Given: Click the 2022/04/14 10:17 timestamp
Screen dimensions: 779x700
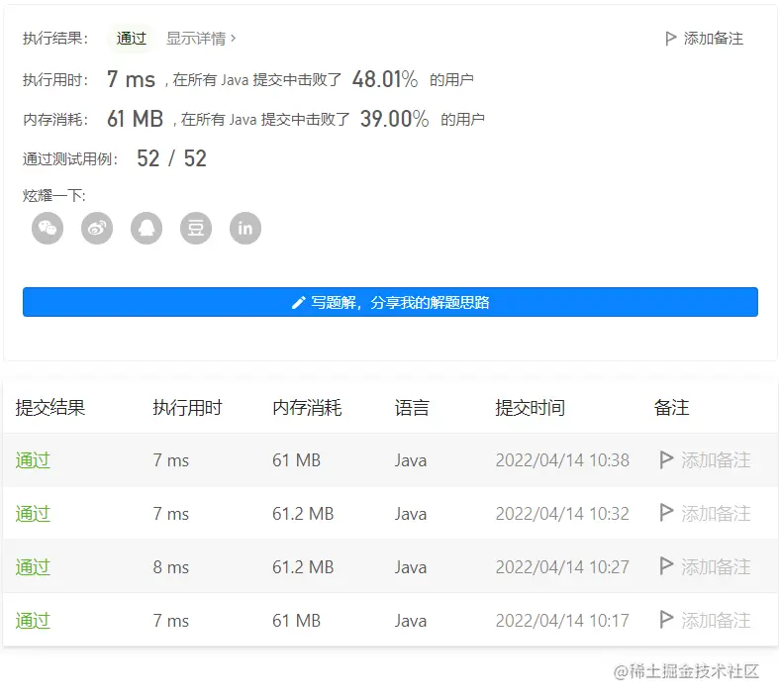Looking at the screenshot, I should [562, 621].
